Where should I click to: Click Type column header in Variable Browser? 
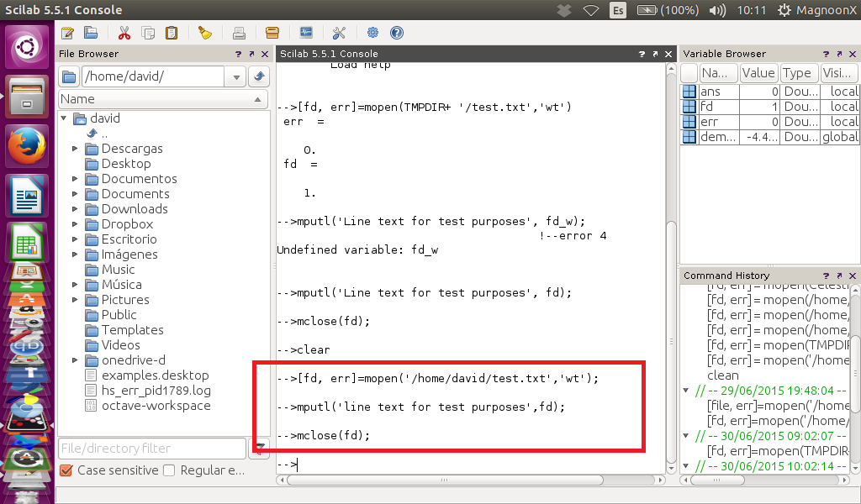[x=799, y=73]
